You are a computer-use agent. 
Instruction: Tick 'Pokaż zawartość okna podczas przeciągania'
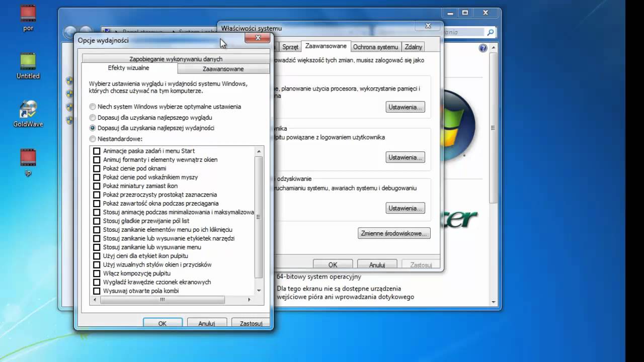point(97,203)
